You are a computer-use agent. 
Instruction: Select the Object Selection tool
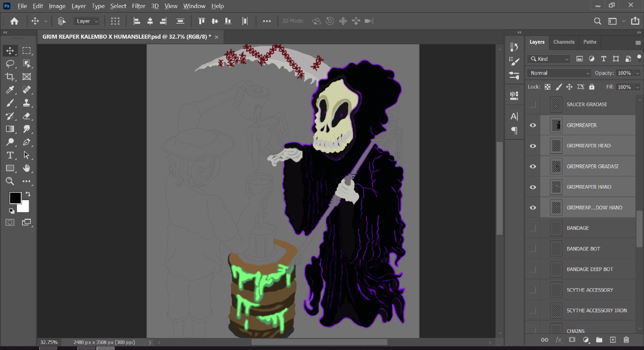point(27,64)
